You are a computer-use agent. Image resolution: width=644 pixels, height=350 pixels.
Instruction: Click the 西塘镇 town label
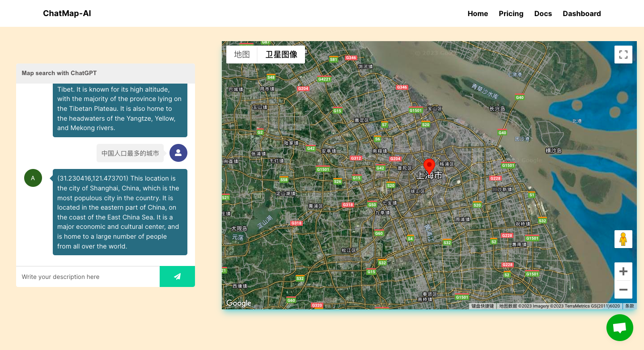pyautogui.click(x=239, y=286)
